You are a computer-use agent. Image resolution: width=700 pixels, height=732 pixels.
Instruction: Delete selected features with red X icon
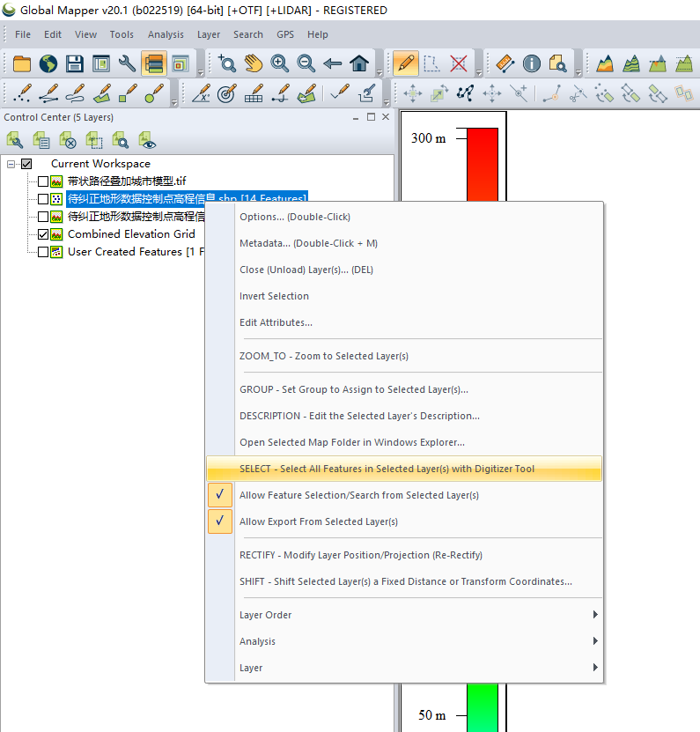click(x=459, y=63)
